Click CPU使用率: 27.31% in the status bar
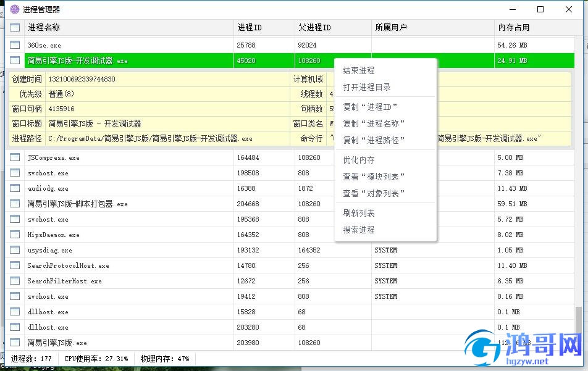Viewport: 588px width, 371px height. point(96,359)
